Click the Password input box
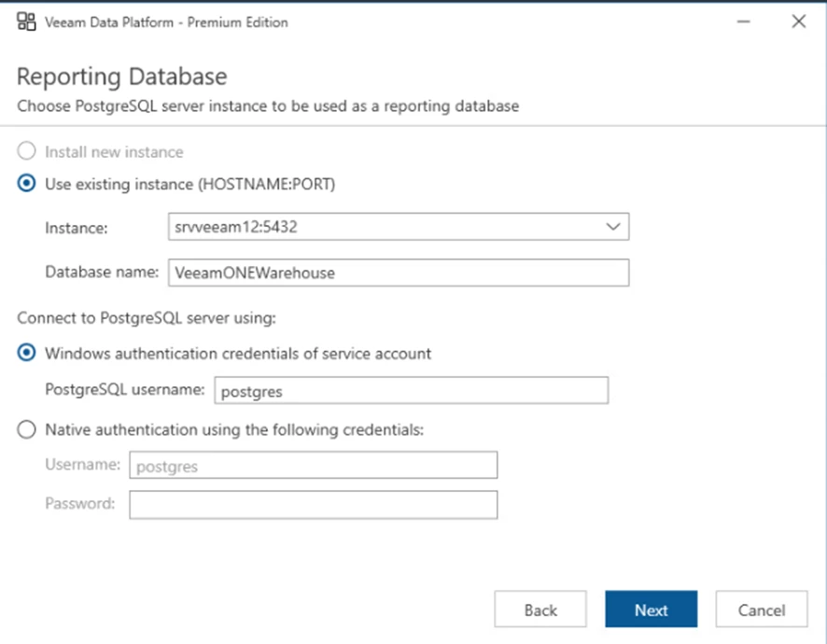 coord(313,505)
